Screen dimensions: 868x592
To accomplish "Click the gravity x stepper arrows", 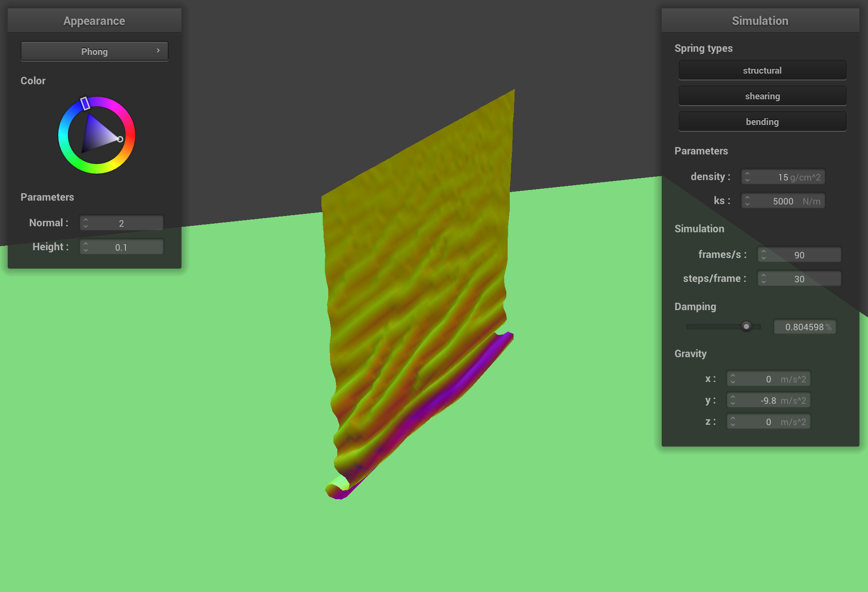I will (x=733, y=379).
